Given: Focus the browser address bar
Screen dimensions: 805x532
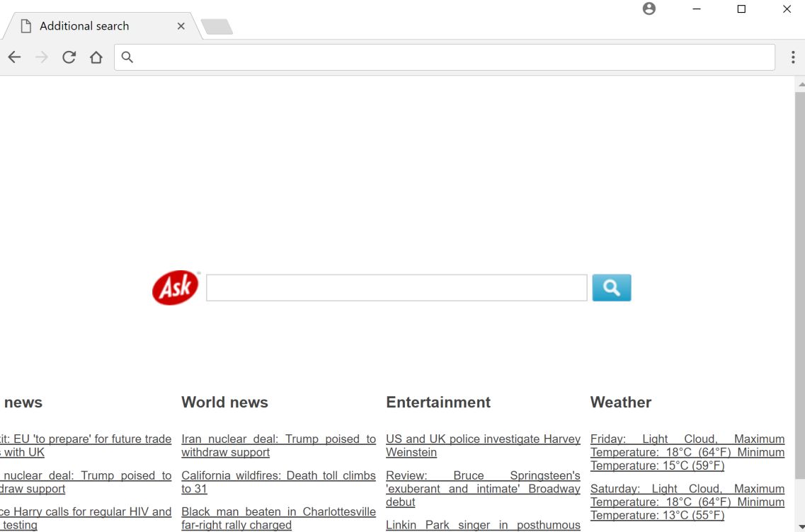Looking at the screenshot, I should point(444,57).
